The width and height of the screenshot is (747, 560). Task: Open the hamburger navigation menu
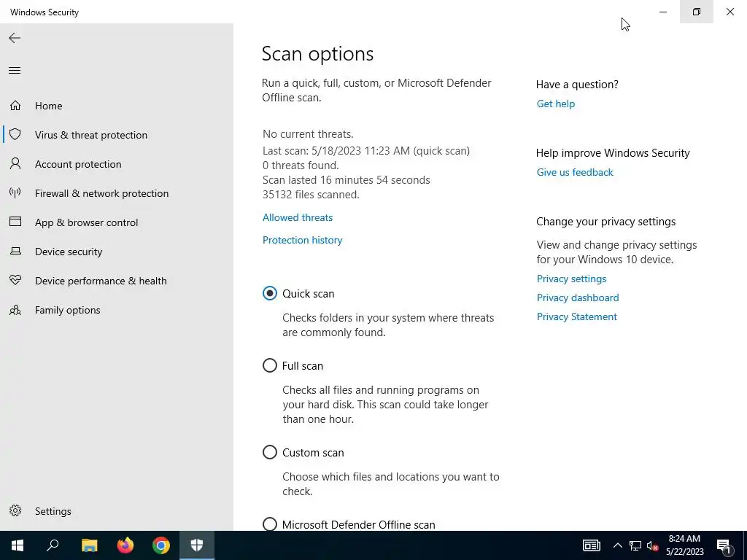coord(15,71)
